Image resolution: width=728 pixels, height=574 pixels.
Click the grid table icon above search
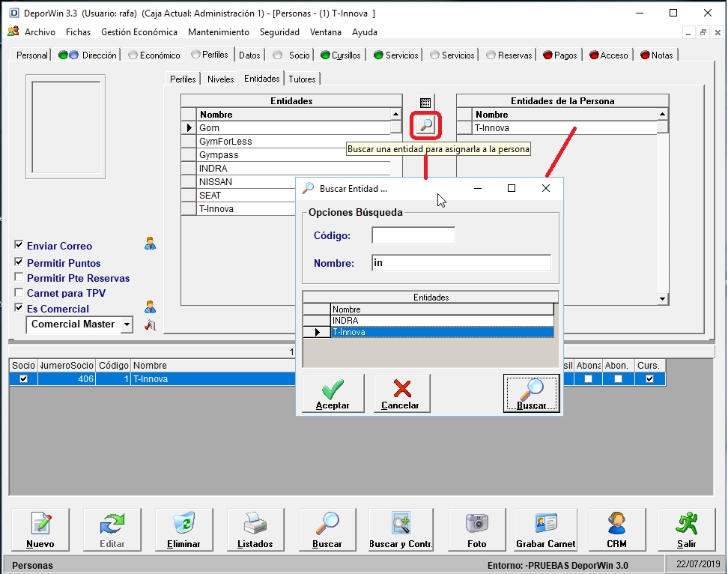pyautogui.click(x=425, y=103)
